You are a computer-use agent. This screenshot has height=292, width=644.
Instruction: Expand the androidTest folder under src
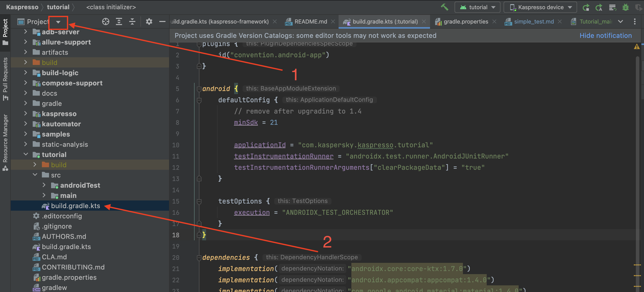coord(44,185)
